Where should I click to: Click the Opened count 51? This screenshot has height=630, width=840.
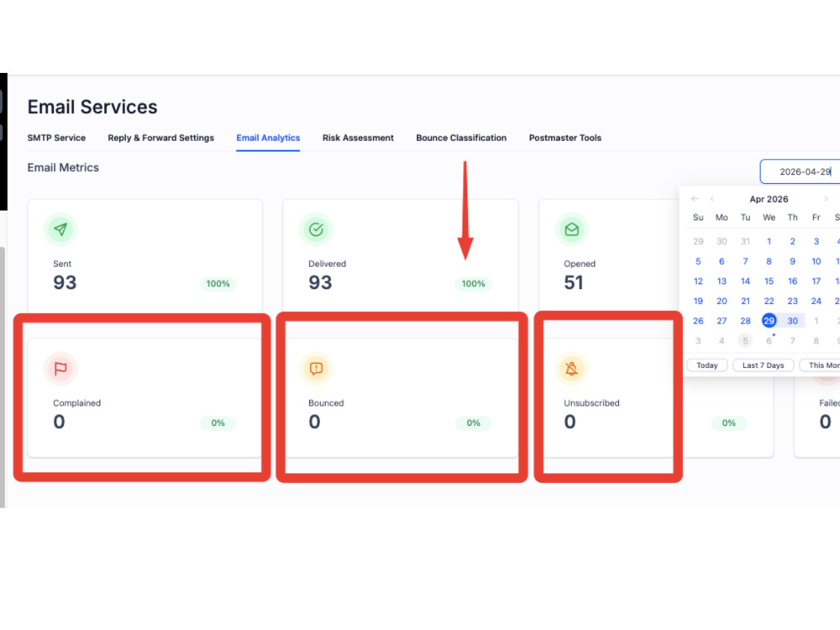[x=574, y=282]
